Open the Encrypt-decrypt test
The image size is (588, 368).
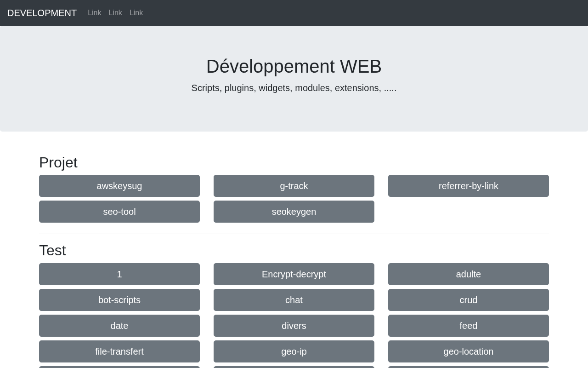[294, 274]
